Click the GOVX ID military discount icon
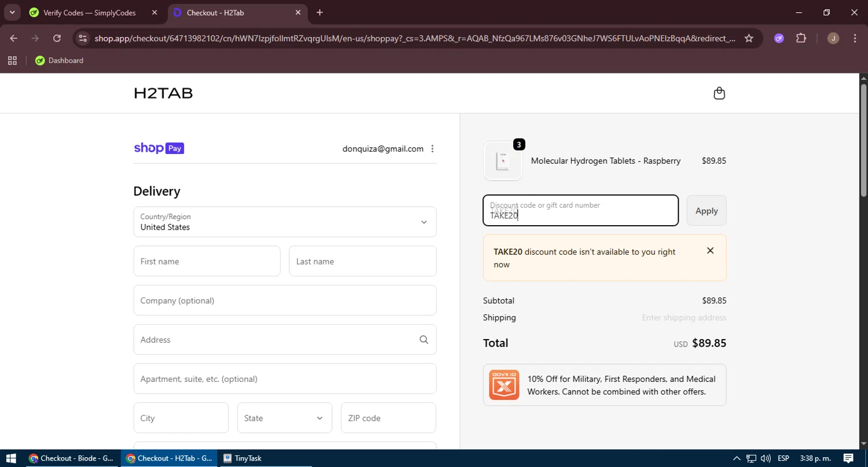Image resolution: width=868 pixels, height=467 pixels. coord(504,385)
